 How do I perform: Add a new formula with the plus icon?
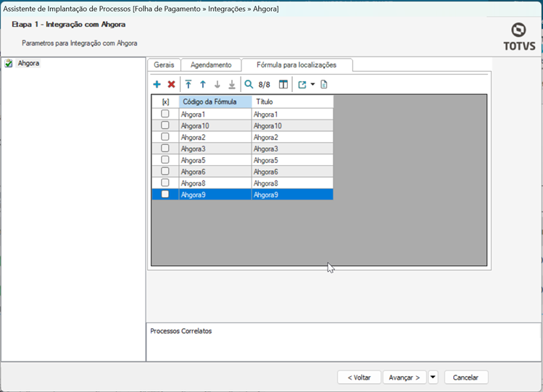(157, 85)
